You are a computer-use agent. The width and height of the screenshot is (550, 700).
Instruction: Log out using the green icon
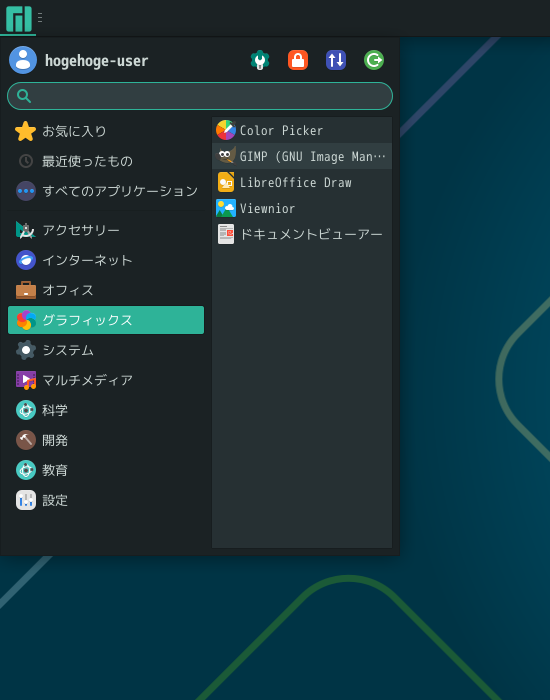[374, 60]
